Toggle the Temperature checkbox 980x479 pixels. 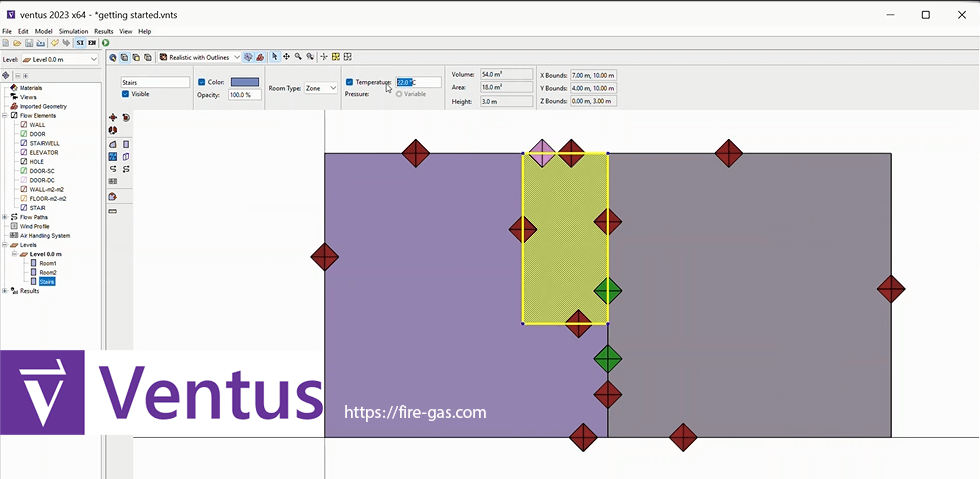click(349, 82)
